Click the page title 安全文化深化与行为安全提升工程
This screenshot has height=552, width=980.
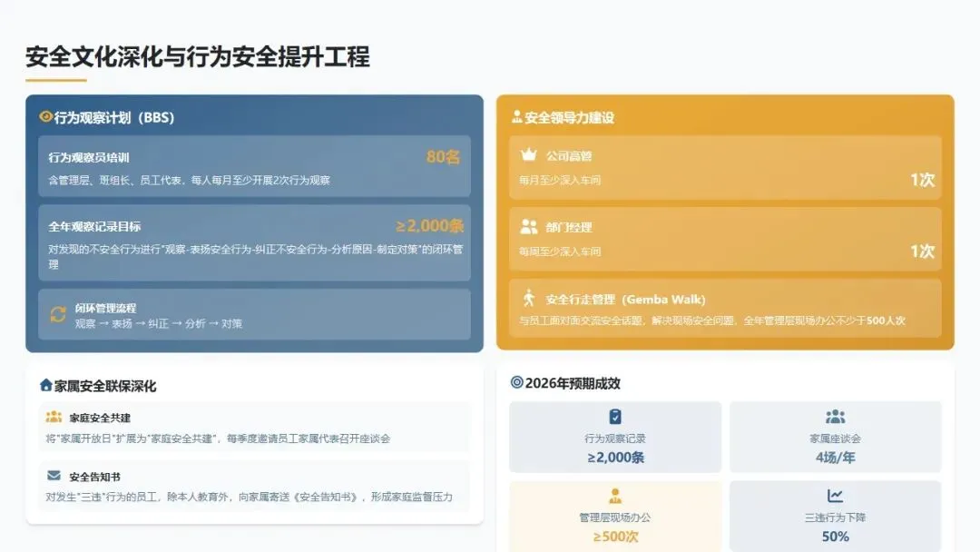[198, 57]
